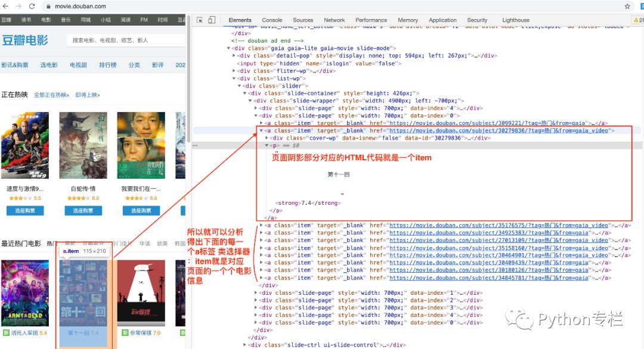Screen dimensions: 644x349
Task: Collapse the div class slider node
Action: pos(240,86)
